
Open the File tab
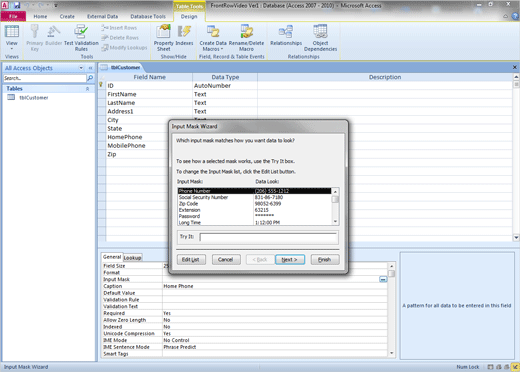coord(13,16)
